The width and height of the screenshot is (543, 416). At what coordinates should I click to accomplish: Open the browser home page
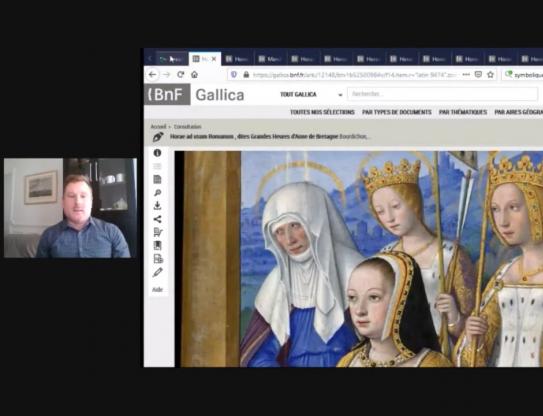click(194, 74)
